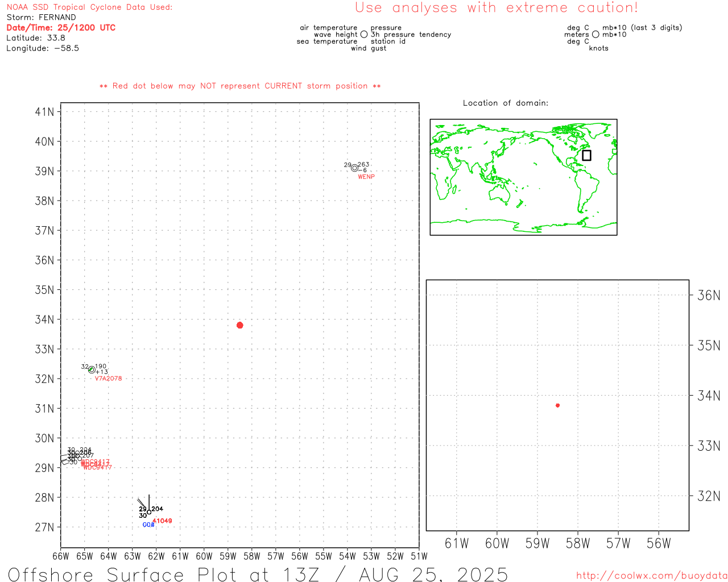
Task: Click the 'Date/Time: 25/1200 UTC' text
Action: point(61,28)
